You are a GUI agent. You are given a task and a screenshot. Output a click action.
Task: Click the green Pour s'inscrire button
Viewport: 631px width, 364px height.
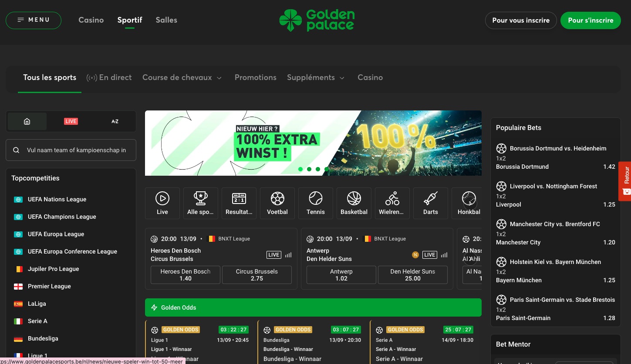click(591, 20)
